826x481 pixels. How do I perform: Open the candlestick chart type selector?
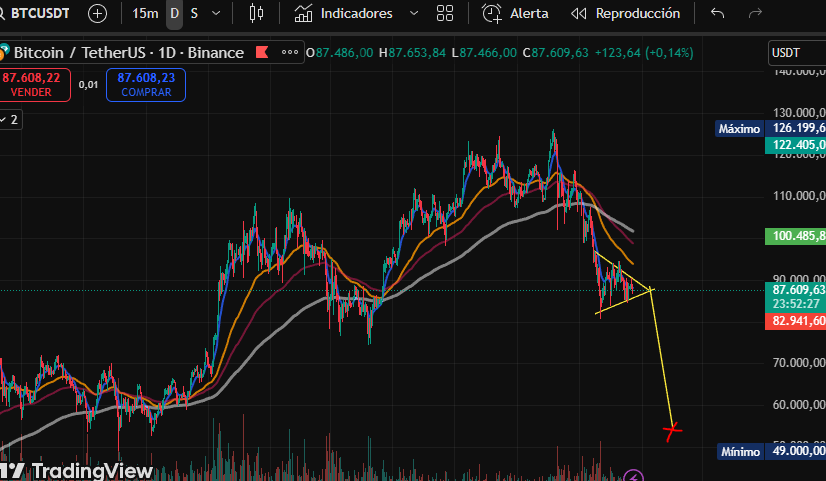coord(257,13)
